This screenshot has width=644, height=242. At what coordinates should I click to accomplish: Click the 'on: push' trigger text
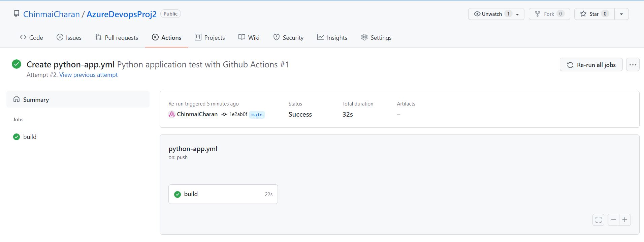pos(178,157)
